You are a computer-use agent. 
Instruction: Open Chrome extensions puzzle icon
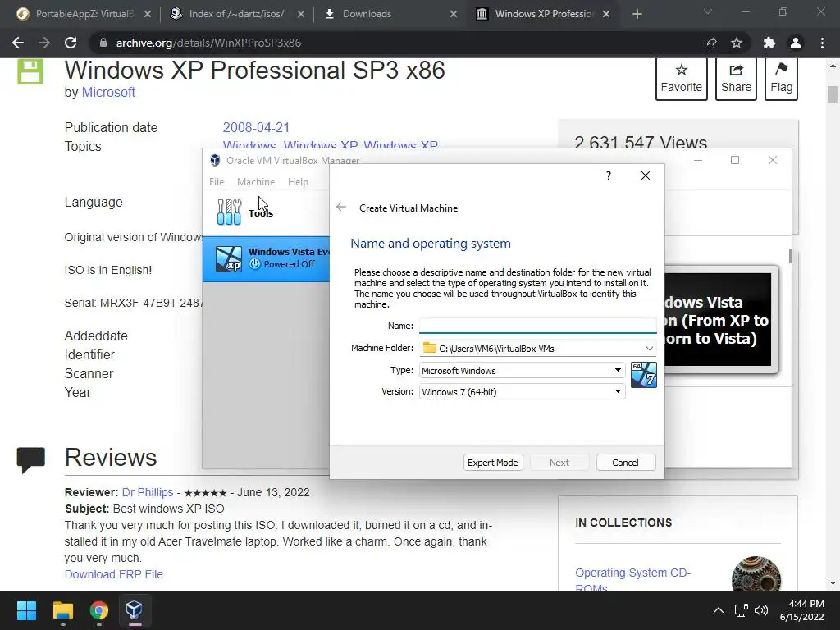[x=769, y=43]
